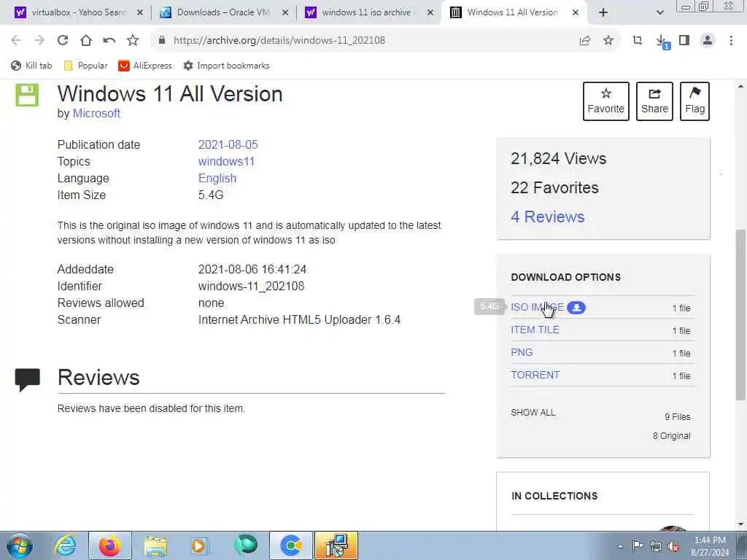Close the Downloads Oracle VM tab
747x560 pixels.
(285, 13)
